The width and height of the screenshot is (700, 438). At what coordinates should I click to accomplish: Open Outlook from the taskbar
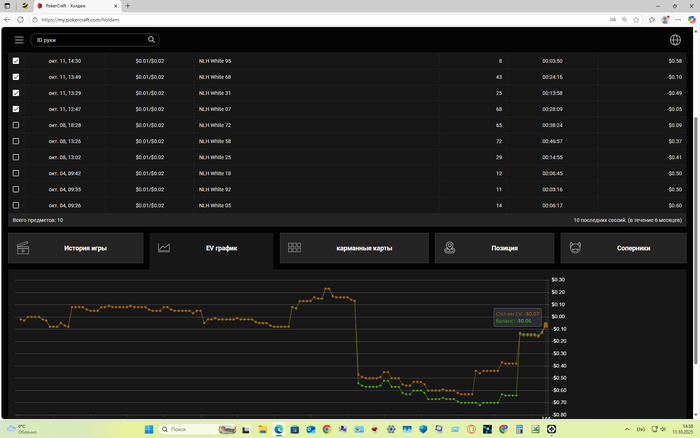coord(311,429)
